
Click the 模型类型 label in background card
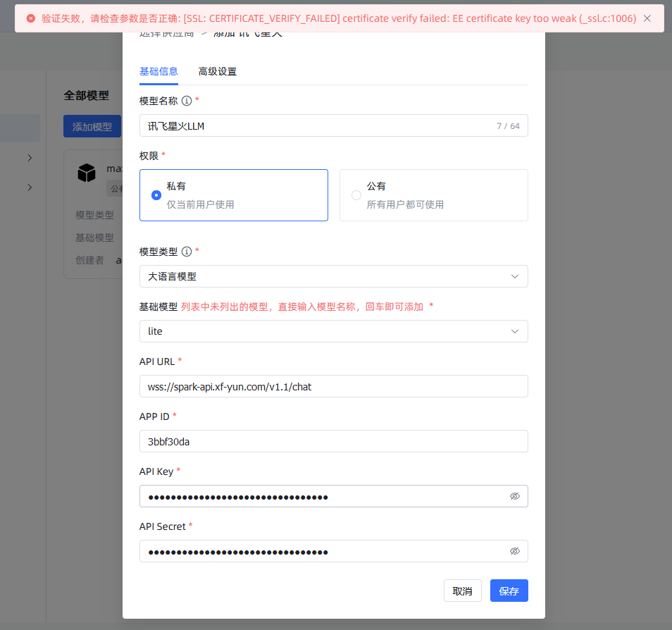point(94,215)
